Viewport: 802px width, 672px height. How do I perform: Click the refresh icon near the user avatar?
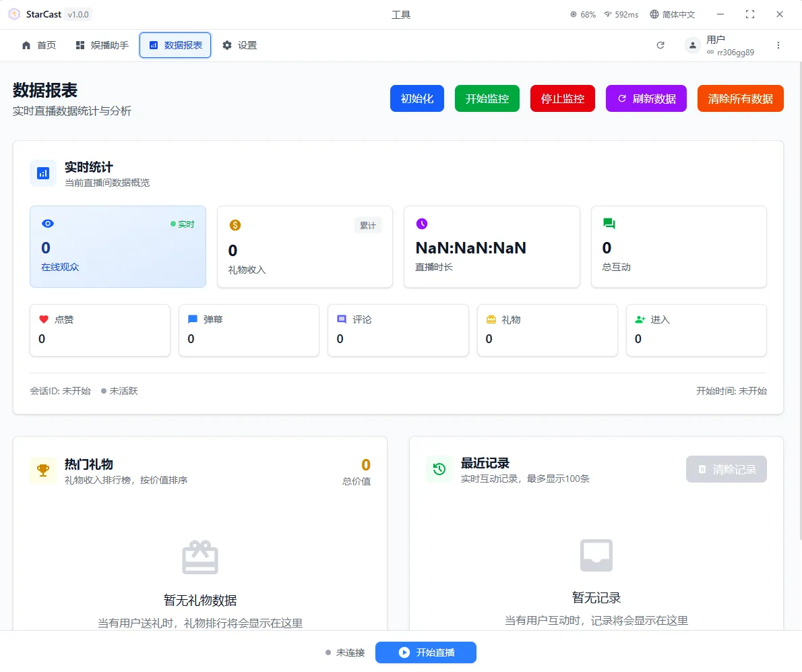(x=660, y=45)
